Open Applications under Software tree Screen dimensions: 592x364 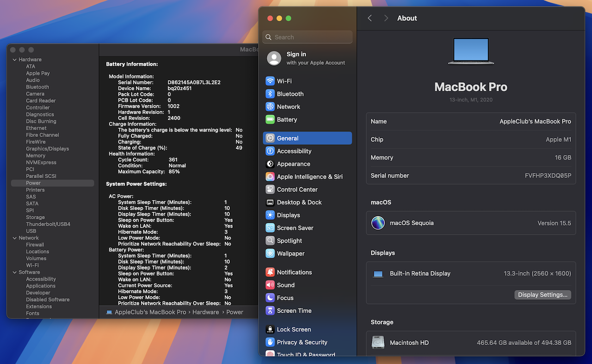[x=41, y=286]
